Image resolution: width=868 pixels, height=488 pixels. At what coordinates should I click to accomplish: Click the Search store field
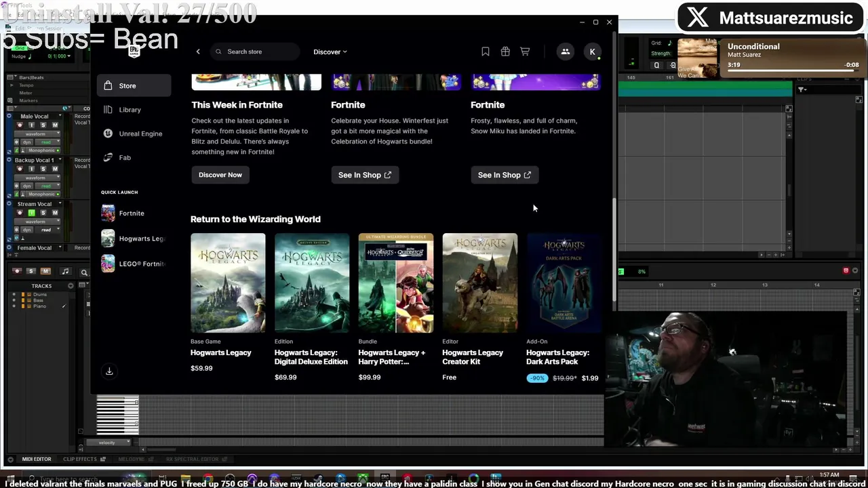pos(254,52)
